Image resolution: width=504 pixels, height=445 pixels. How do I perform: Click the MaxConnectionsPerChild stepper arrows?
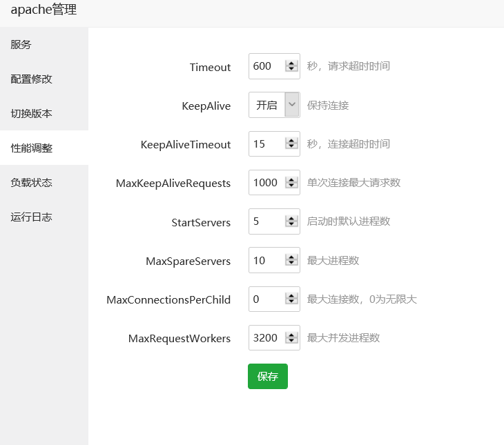point(291,299)
